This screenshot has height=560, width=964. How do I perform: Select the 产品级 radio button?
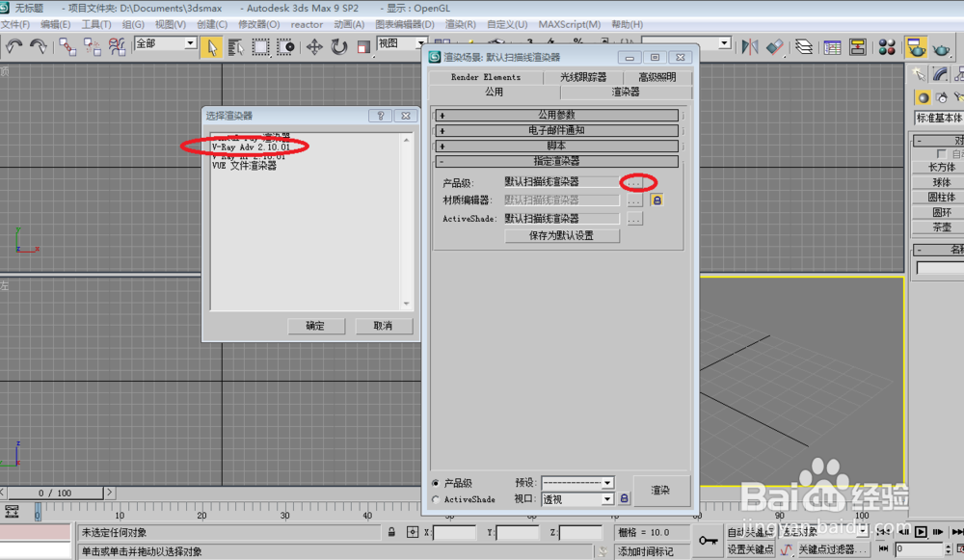click(x=436, y=484)
